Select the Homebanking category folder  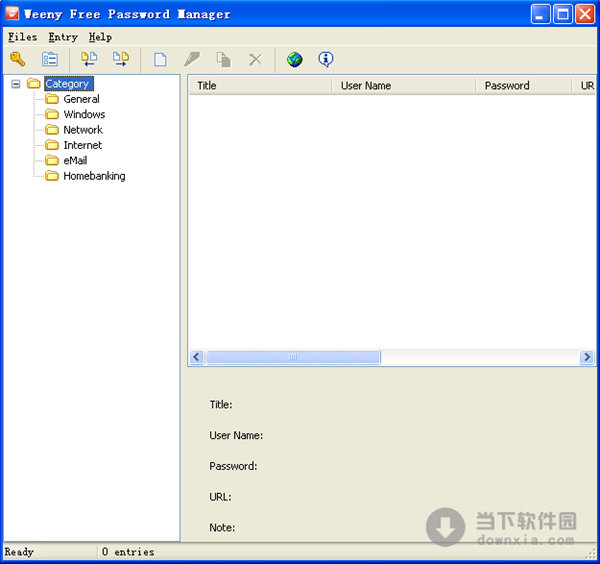click(x=94, y=176)
